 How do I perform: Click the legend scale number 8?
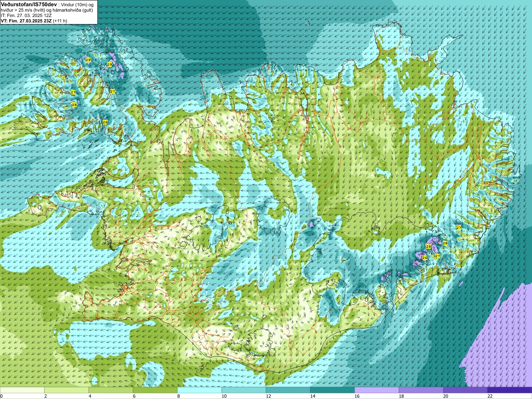coord(178,396)
